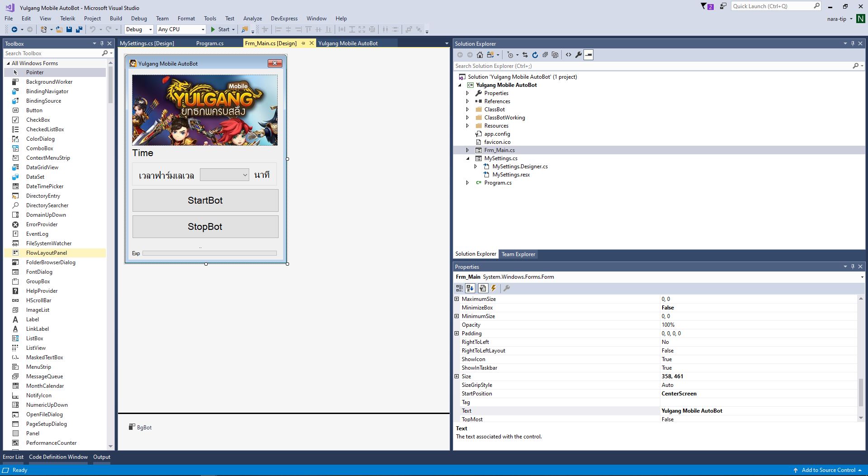The image size is (868, 476).
Task: Click View Code icon in Solution Explorer
Action: 569,55
